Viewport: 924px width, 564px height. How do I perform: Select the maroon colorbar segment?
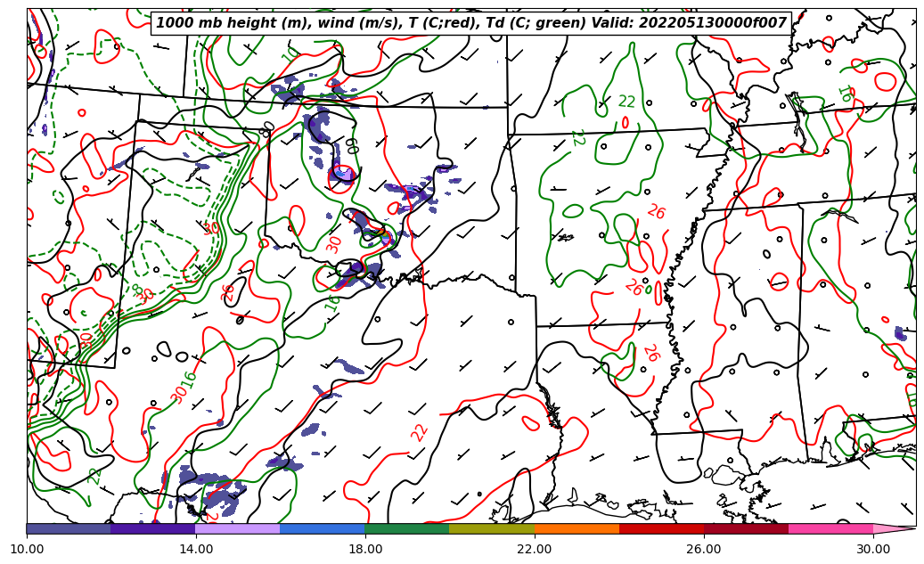(746, 528)
